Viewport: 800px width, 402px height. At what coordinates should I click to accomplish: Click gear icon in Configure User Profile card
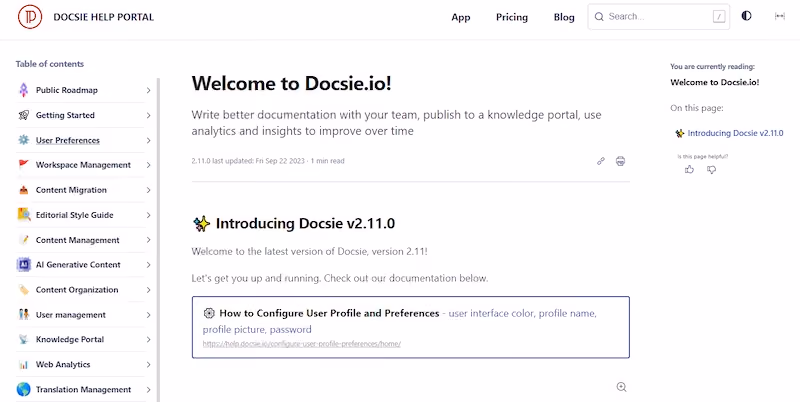click(x=209, y=313)
